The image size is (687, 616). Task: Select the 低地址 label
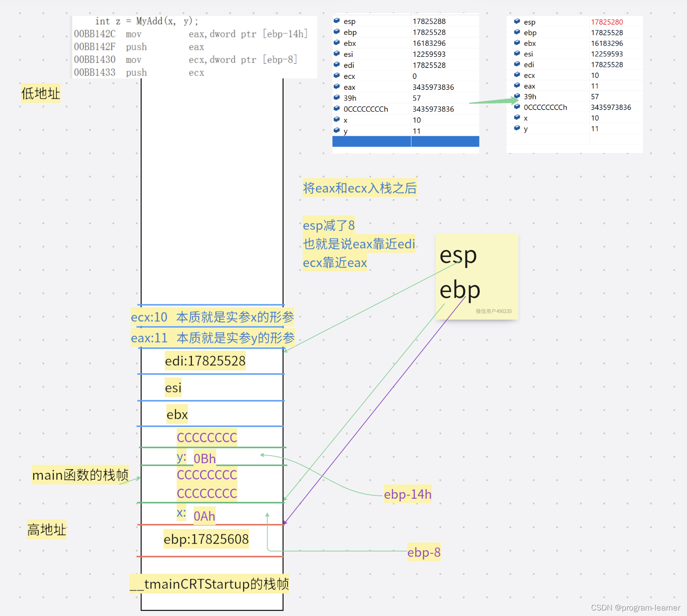(x=41, y=93)
